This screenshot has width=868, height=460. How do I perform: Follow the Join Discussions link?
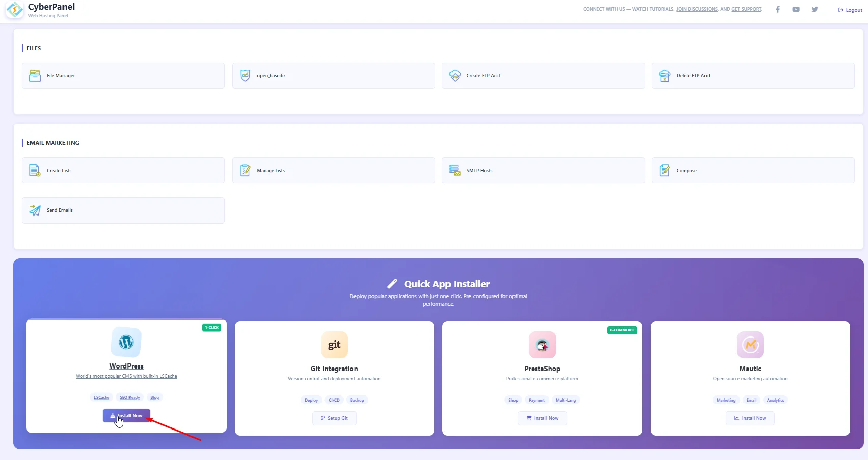tap(697, 9)
